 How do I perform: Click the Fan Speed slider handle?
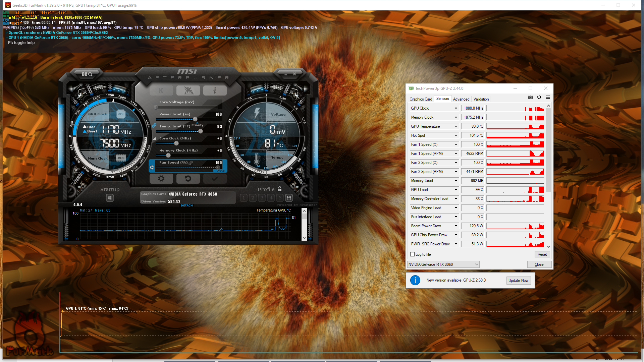coord(218,167)
